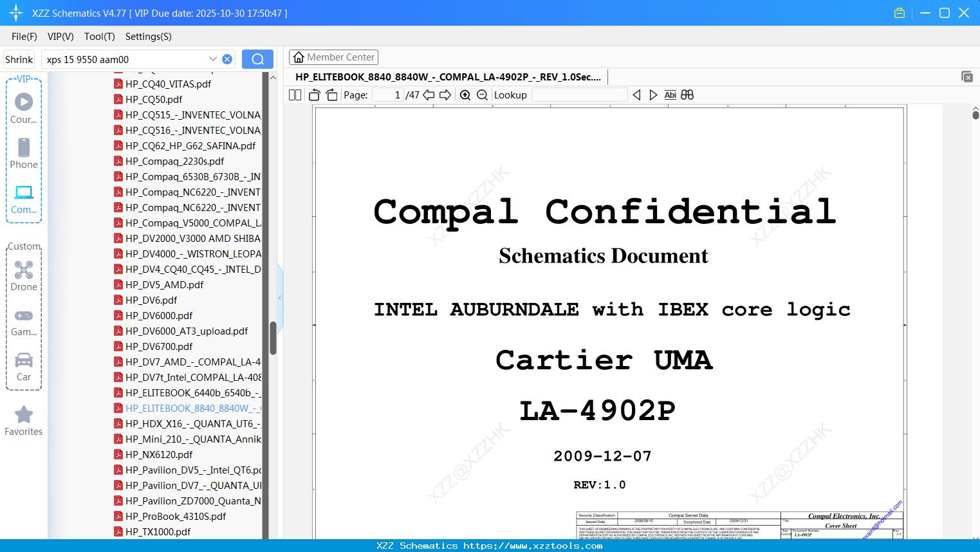Image resolution: width=980 pixels, height=552 pixels.
Task: Click the XZZ app logo
Action: 16,13
